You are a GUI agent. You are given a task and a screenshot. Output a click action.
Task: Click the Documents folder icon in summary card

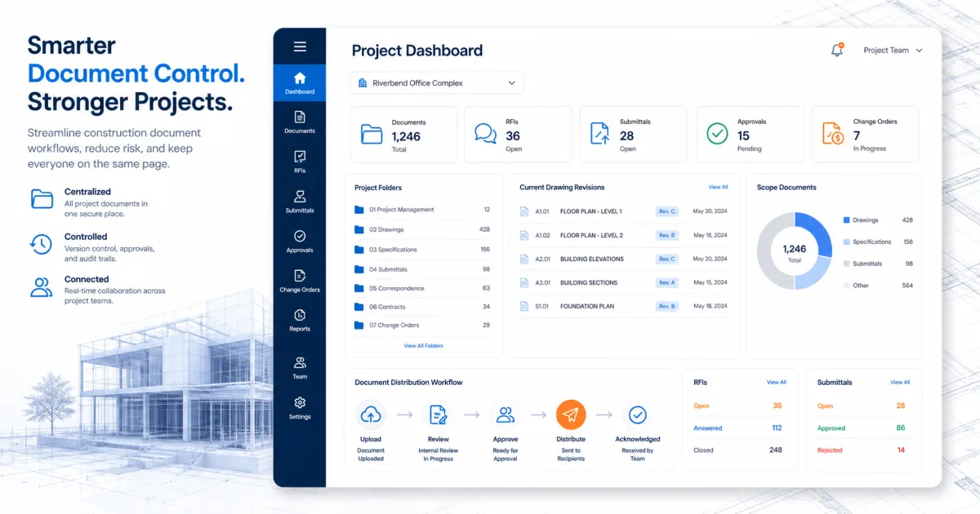coord(372,134)
